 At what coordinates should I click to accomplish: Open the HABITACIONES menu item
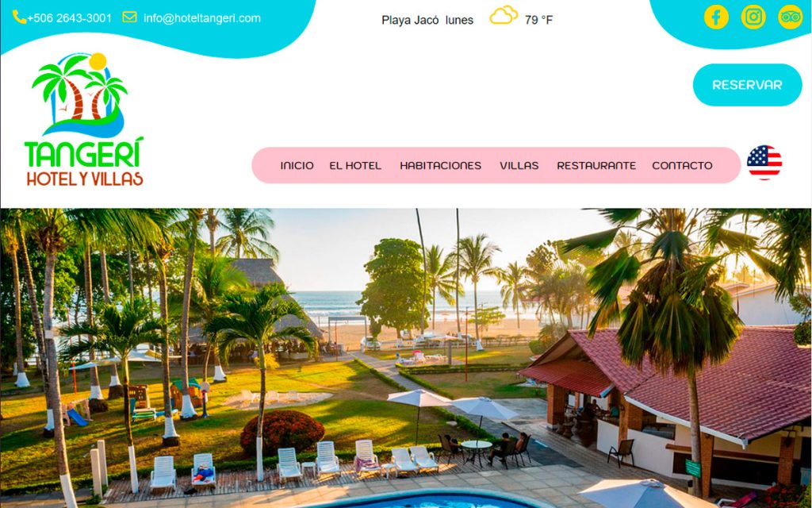441,165
